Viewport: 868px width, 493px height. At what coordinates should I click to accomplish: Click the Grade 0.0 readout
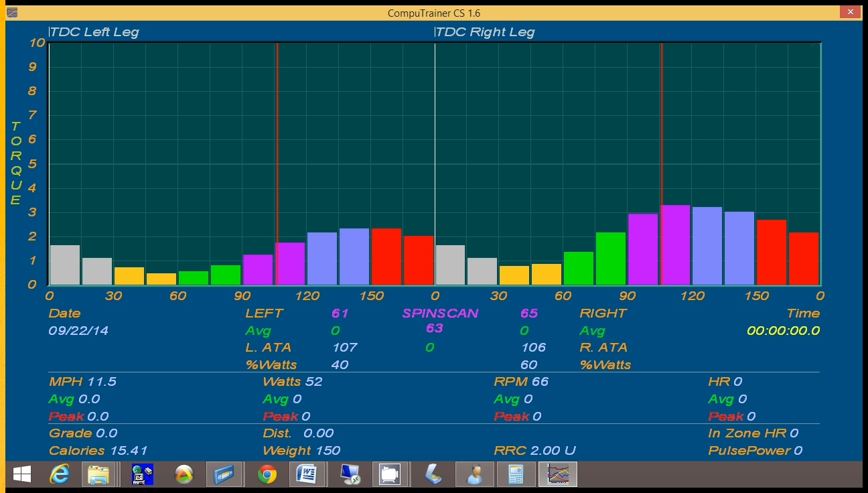click(83, 433)
